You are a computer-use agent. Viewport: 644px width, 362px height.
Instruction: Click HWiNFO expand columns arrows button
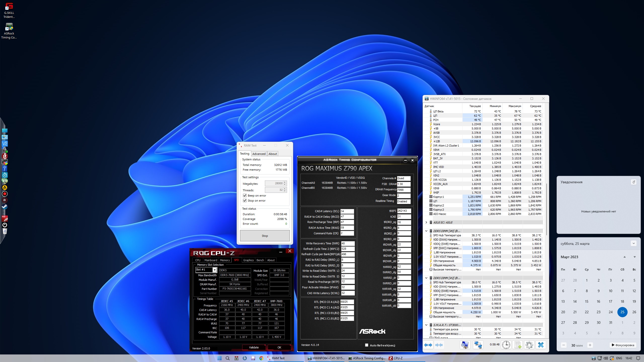pyautogui.click(x=428, y=345)
